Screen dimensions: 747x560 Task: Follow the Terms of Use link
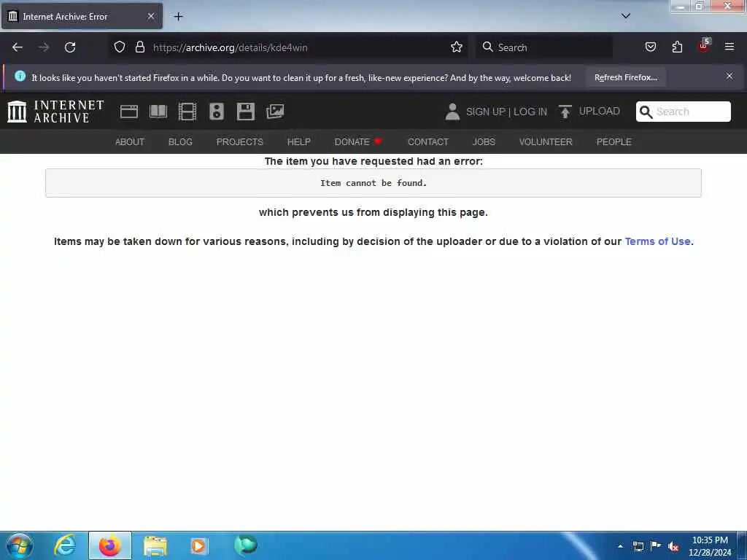[x=657, y=241]
